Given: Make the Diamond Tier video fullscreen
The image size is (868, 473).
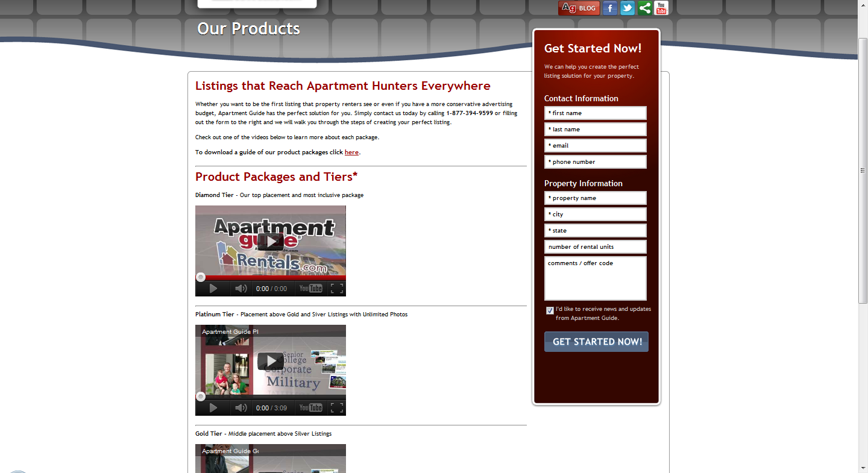Looking at the screenshot, I should pos(337,289).
